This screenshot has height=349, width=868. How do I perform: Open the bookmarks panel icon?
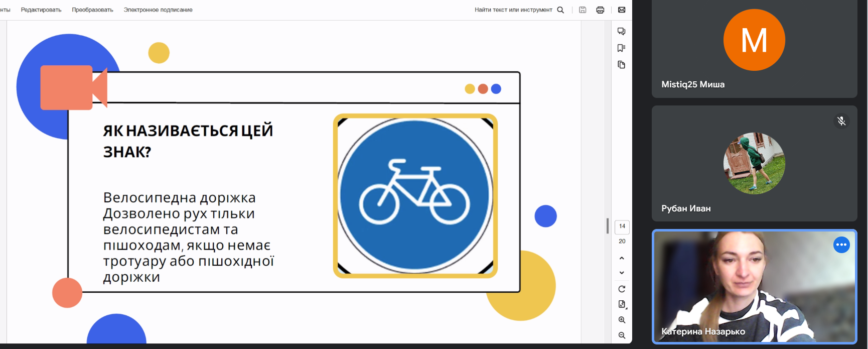622,48
